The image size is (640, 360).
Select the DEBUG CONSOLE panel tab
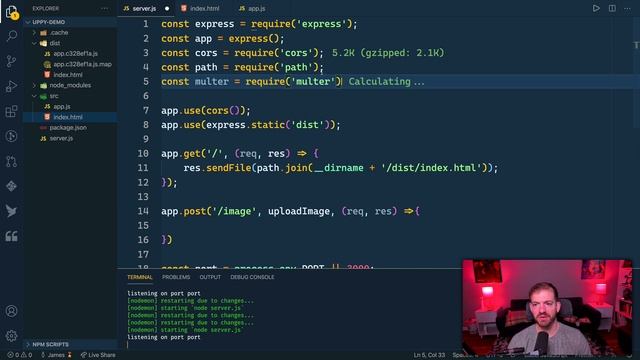(252, 277)
